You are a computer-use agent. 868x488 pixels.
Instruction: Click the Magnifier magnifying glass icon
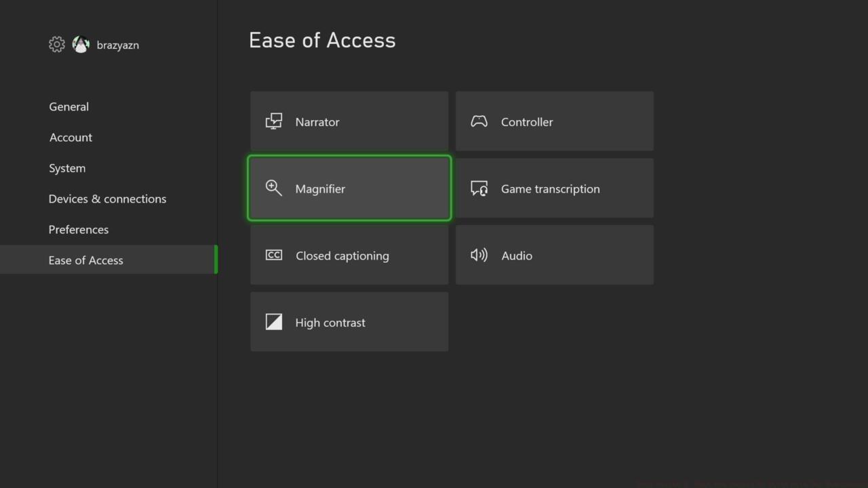coord(273,188)
